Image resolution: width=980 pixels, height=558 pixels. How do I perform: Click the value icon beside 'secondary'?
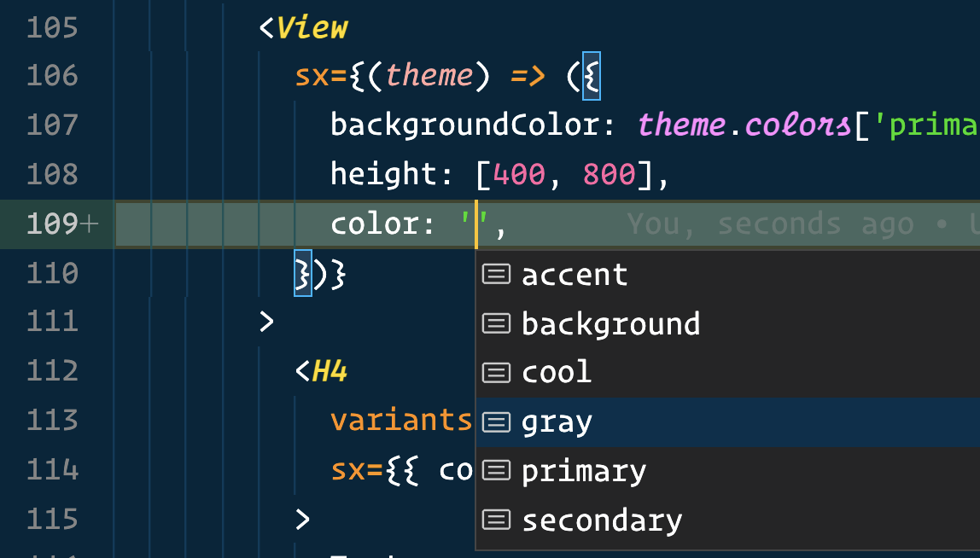coord(496,520)
